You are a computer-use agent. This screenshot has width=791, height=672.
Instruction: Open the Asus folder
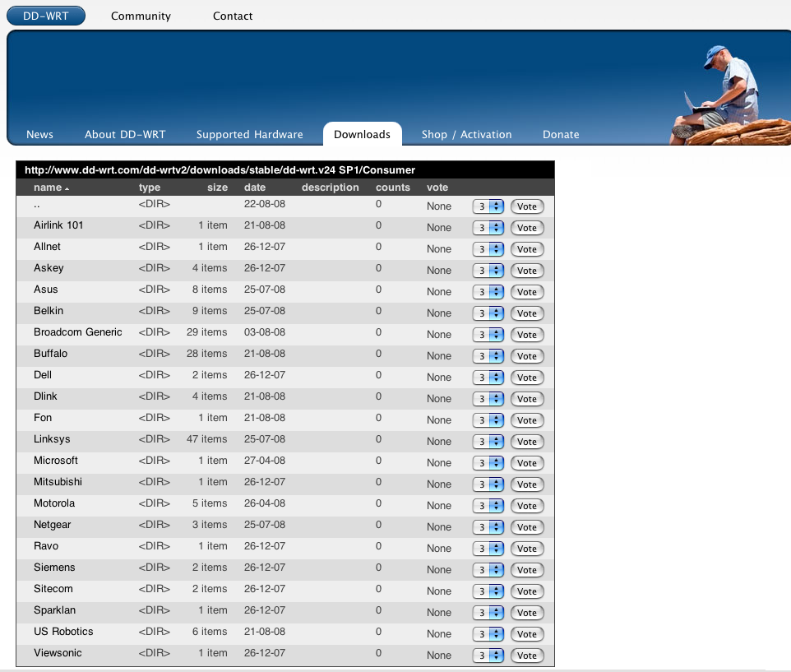click(46, 290)
